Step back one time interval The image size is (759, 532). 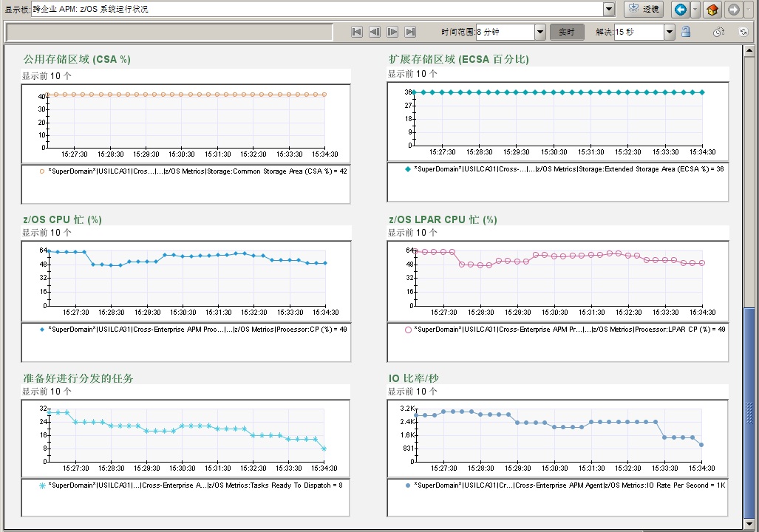click(x=375, y=32)
